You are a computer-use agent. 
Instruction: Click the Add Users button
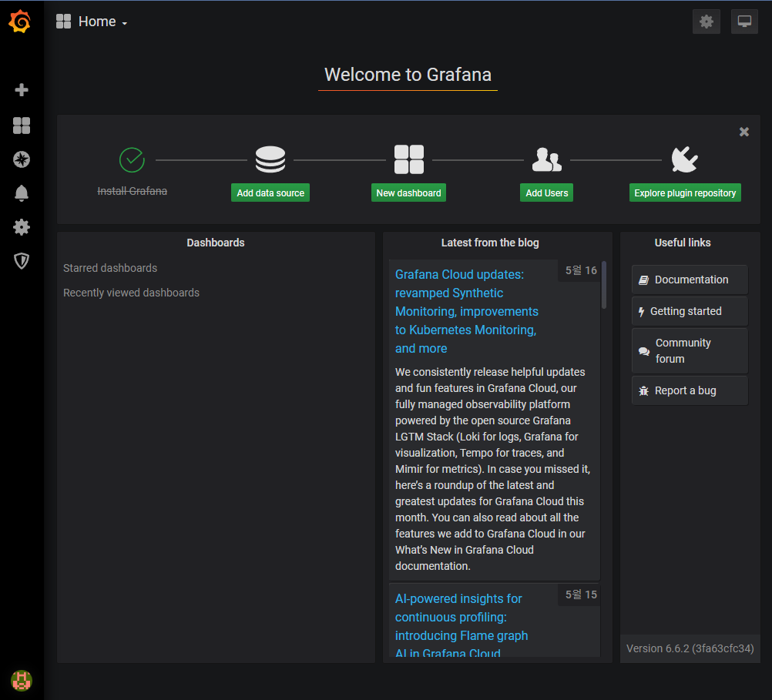pyautogui.click(x=546, y=193)
